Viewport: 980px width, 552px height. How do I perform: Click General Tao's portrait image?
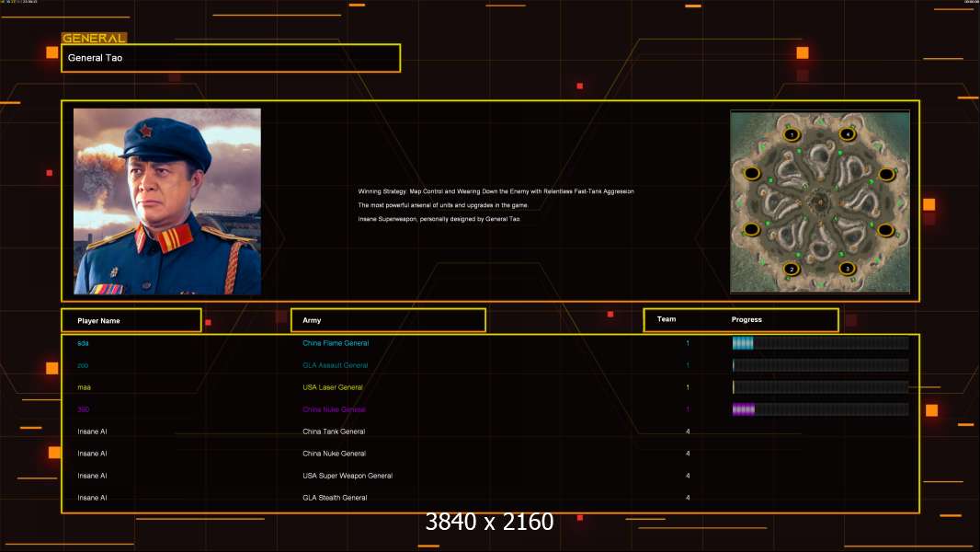pos(167,201)
